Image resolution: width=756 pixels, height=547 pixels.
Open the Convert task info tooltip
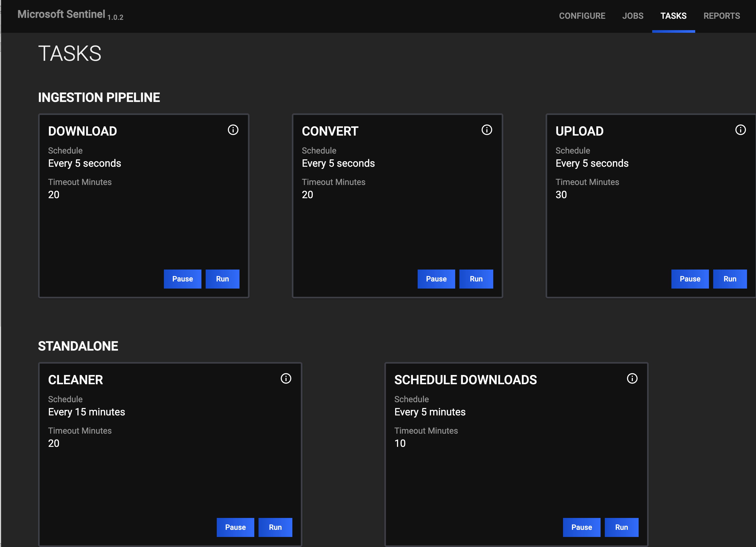pyautogui.click(x=487, y=130)
